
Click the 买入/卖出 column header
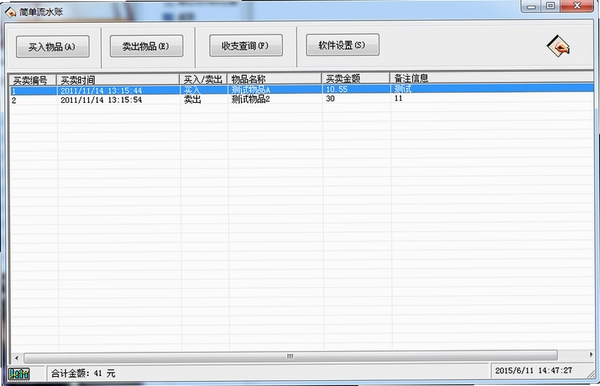pos(204,79)
